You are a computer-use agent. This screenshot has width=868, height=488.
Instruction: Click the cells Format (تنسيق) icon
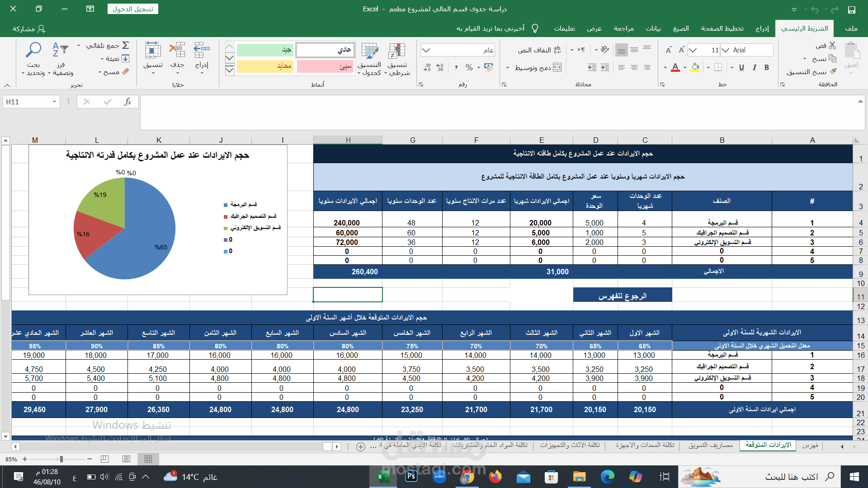click(x=153, y=51)
